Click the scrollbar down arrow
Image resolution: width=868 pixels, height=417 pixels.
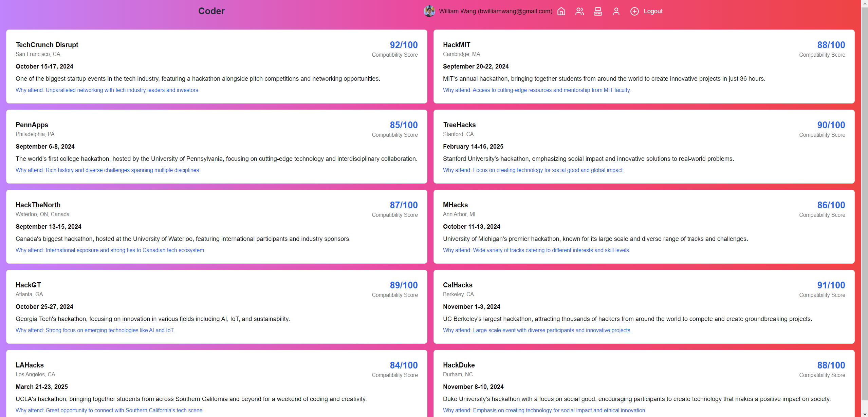pos(864,414)
